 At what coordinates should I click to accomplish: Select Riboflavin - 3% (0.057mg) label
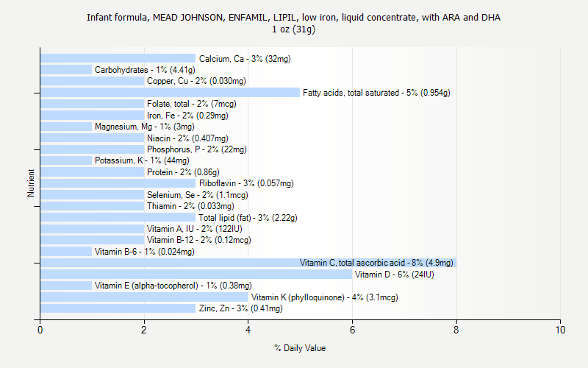tap(246, 183)
